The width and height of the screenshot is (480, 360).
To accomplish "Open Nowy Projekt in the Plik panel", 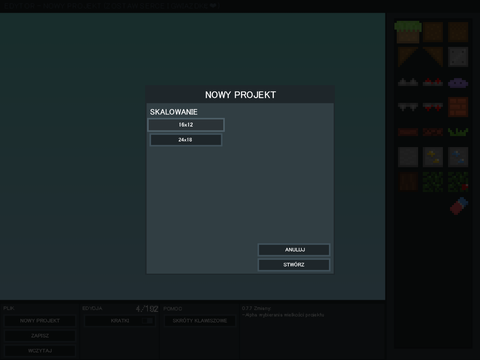I will [40, 321].
